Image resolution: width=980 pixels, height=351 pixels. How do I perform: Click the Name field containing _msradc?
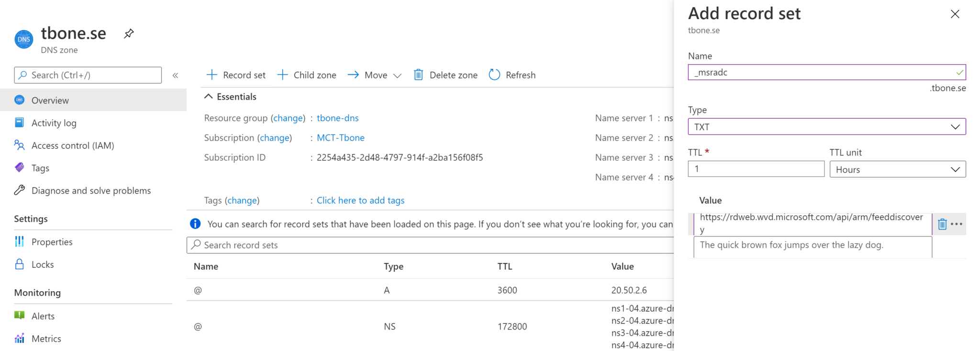point(826,72)
